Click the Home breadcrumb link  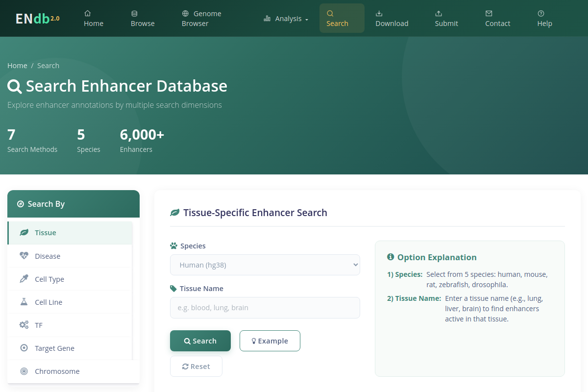17,66
